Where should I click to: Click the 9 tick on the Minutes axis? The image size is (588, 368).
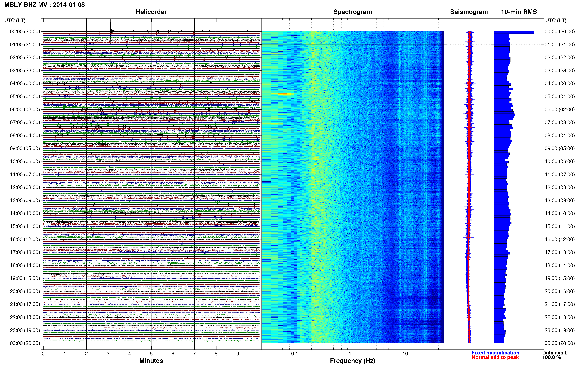tap(238, 354)
